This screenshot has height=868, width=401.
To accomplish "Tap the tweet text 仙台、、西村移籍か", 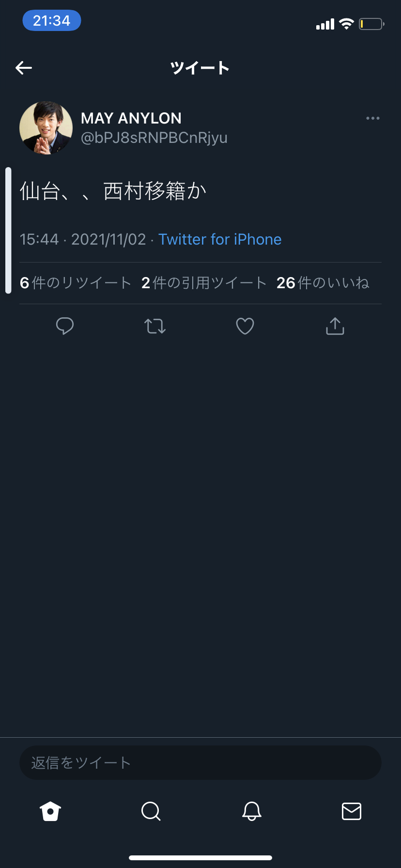I will (113, 191).
